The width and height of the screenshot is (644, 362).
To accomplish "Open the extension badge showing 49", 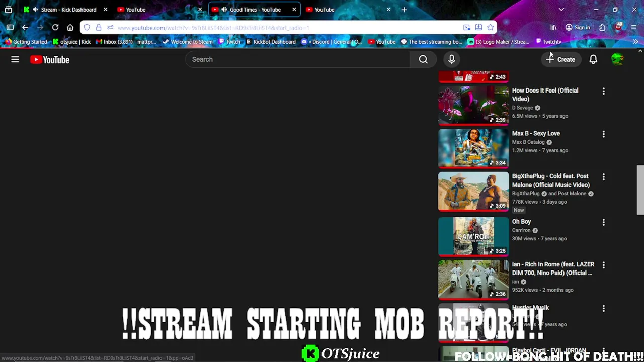I will coord(618,27).
